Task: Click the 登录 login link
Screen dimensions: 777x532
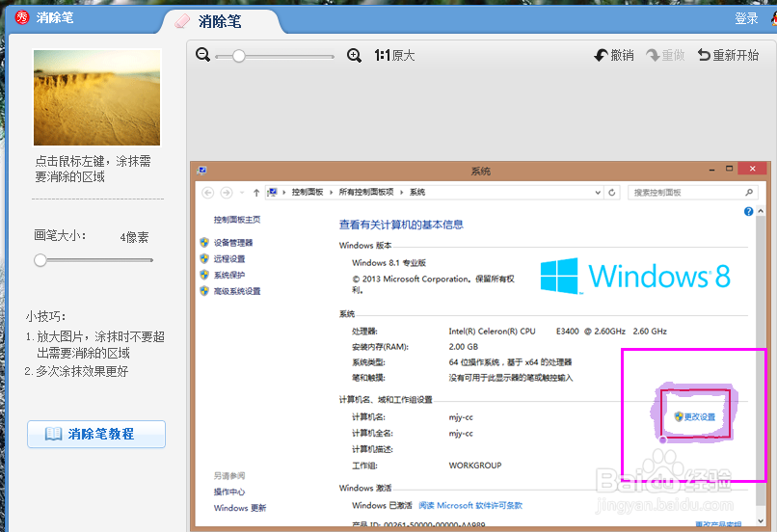Action: click(746, 18)
